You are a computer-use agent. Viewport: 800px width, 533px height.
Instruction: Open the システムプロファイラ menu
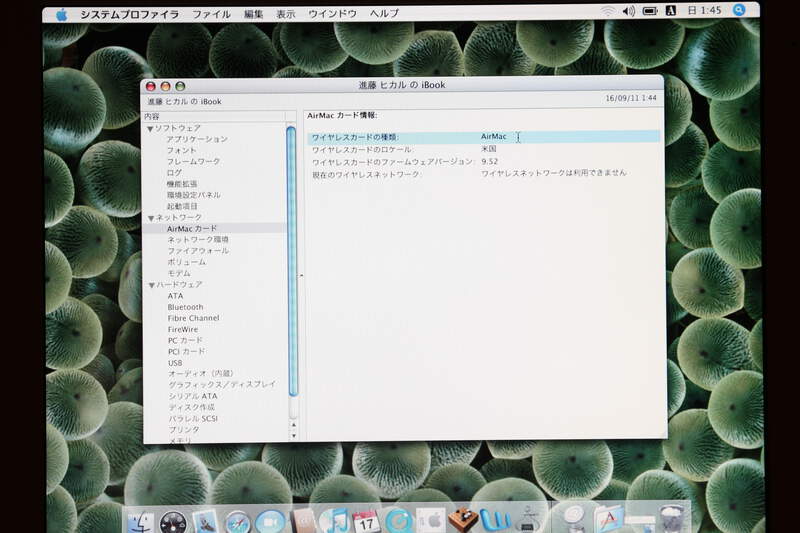(x=130, y=14)
